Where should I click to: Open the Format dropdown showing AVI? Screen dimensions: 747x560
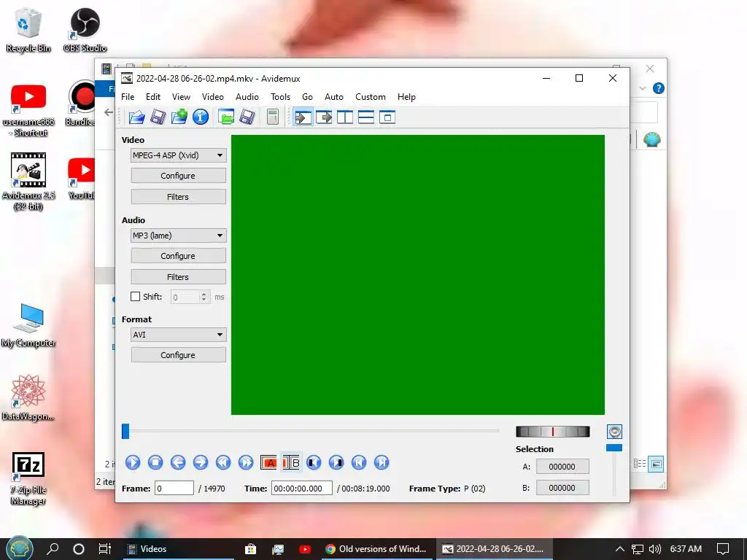point(178,335)
